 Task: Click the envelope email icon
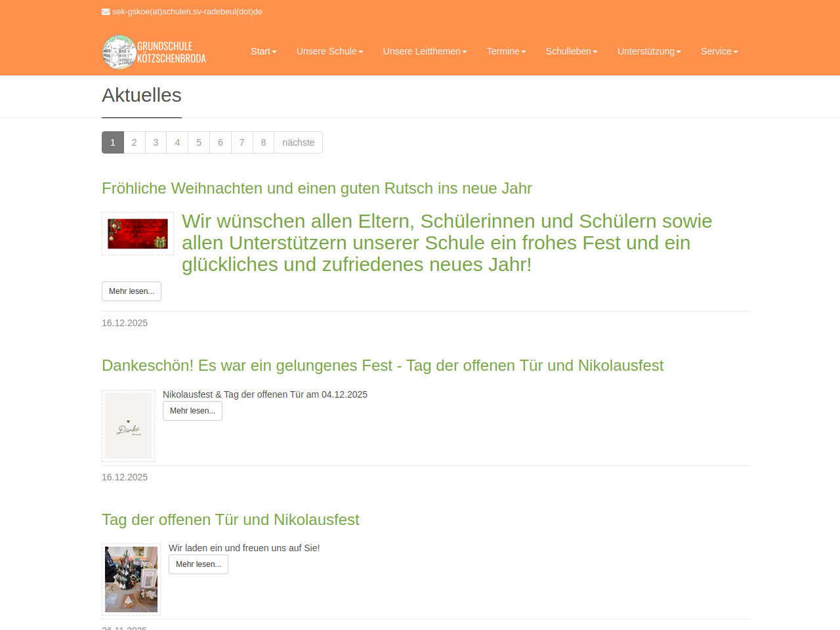pos(106,12)
